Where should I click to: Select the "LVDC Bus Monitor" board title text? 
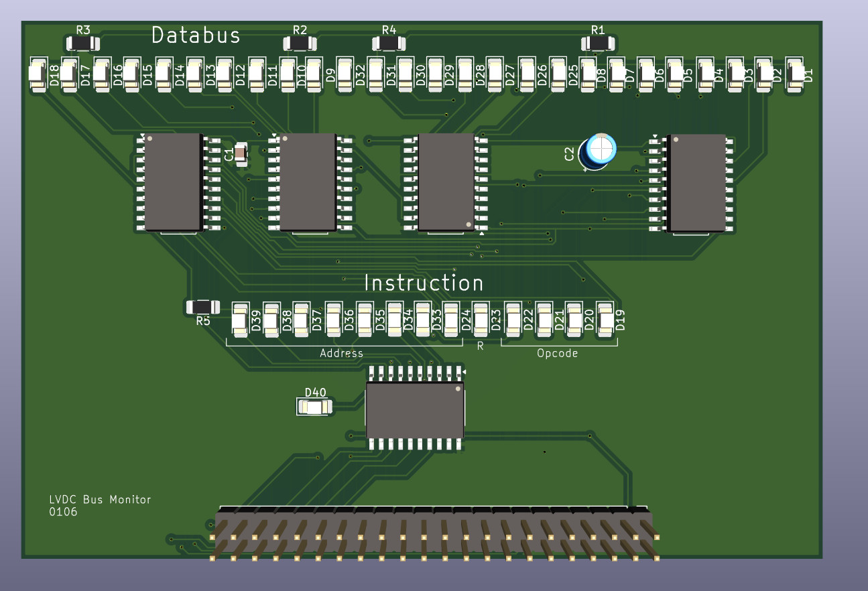pos(100,499)
